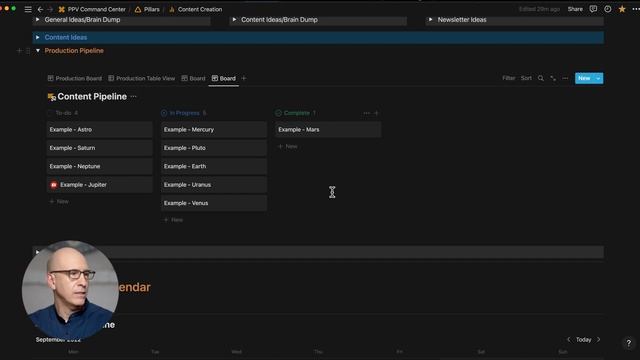640x360 pixels.
Task: Toggle the favorite star icon
Action: (622, 9)
